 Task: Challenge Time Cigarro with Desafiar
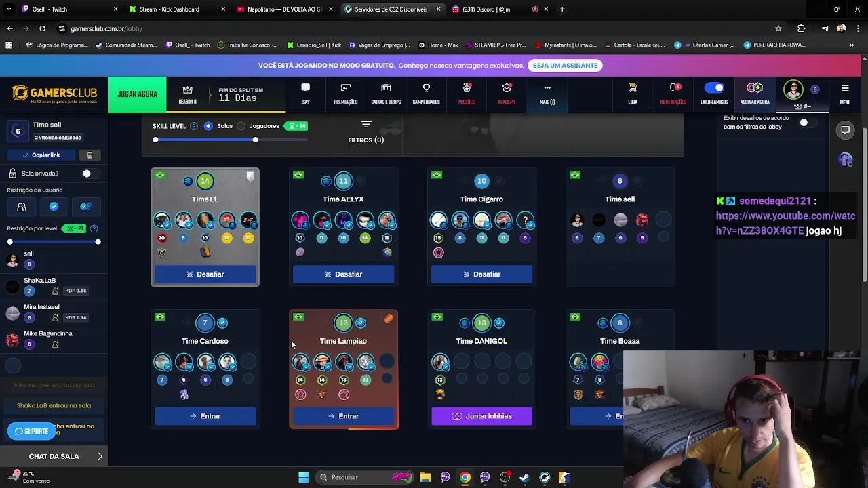pyautogui.click(x=481, y=274)
